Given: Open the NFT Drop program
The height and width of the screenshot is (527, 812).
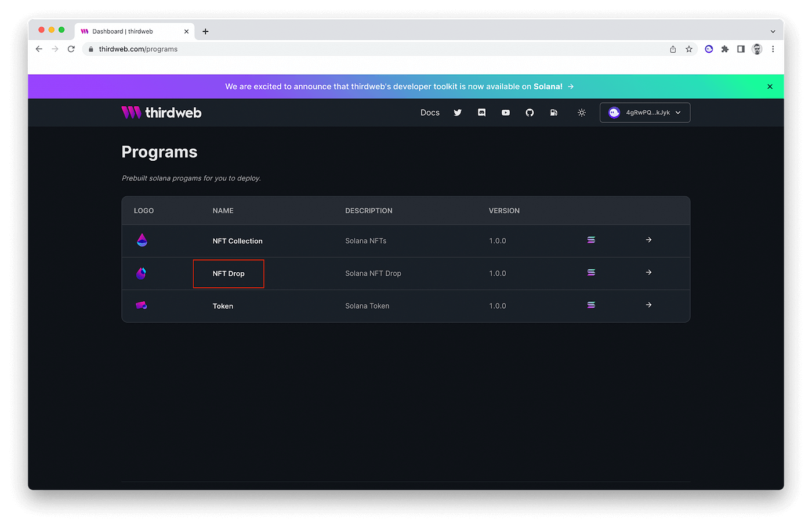Looking at the screenshot, I should pos(229,273).
